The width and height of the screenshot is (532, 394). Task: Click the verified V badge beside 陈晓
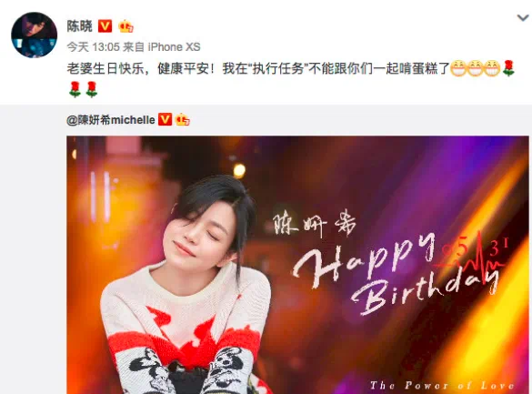(105, 25)
